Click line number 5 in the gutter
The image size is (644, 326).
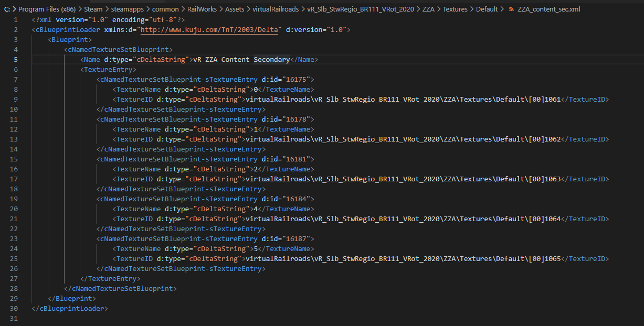pos(16,60)
